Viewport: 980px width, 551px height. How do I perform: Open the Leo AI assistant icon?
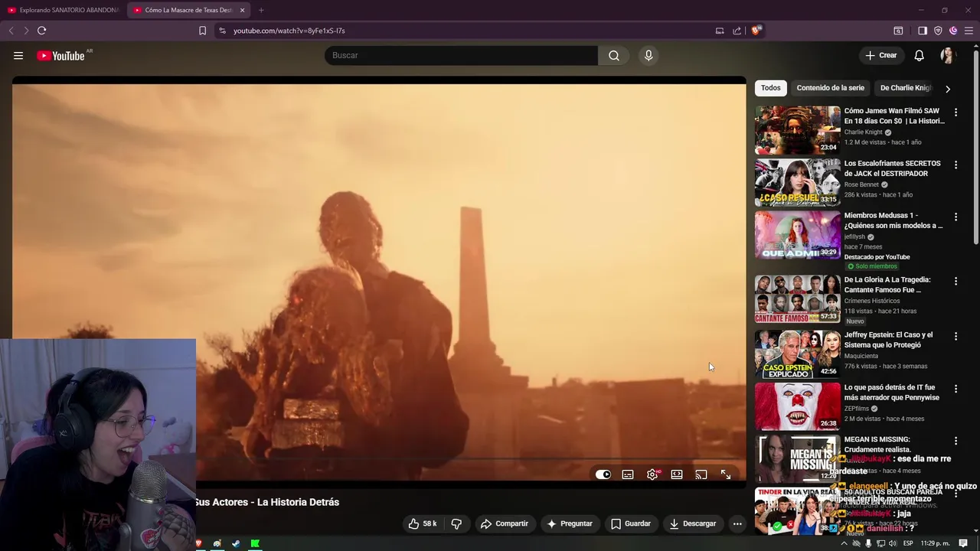(953, 31)
